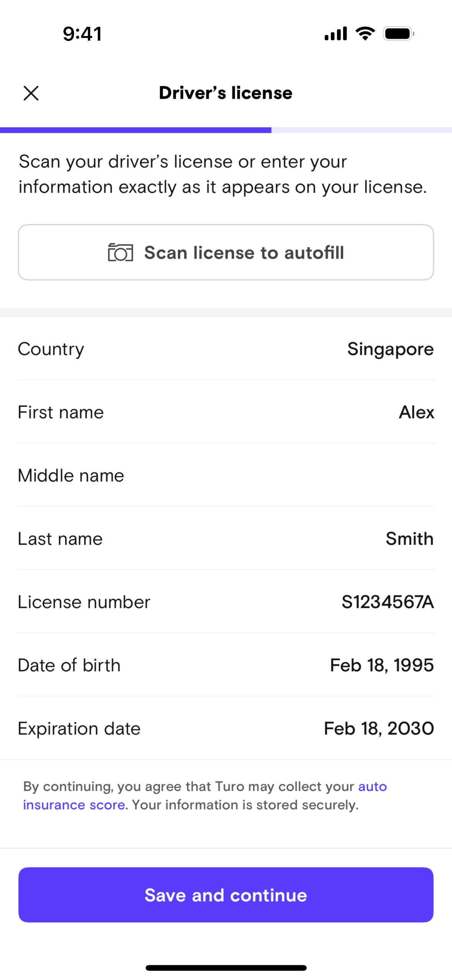
Task: Open the auto insurance score link
Action: [74, 805]
